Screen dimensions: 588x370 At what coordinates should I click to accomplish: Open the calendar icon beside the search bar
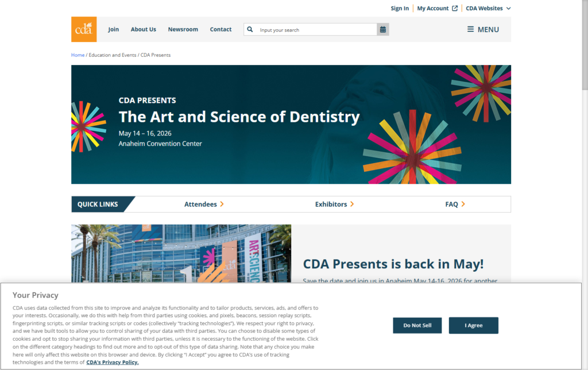click(382, 29)
